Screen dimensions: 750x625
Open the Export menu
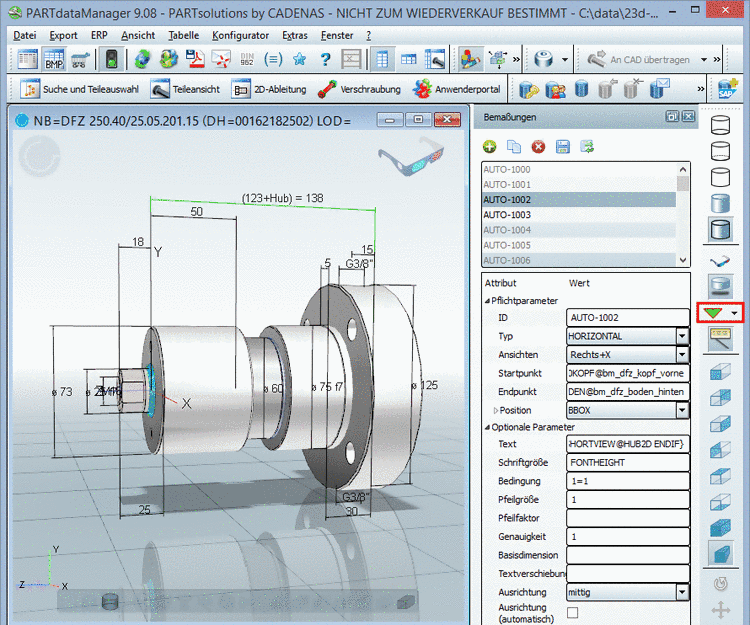tap(63, 35)
